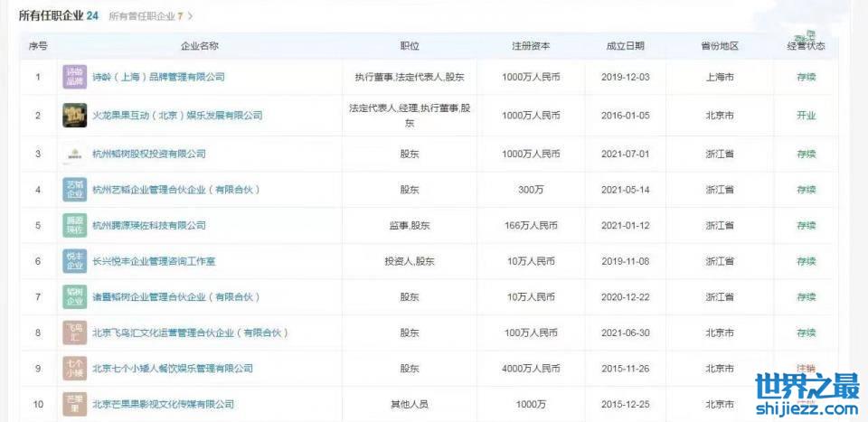
Task: Click the 七个小矮 logo badge
Action: [x=74, y=368]
